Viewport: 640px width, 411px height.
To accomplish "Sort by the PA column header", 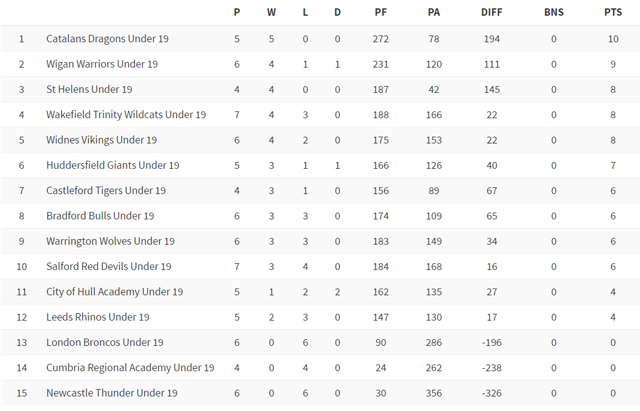I will pyautogui.click(x=434, y=12).
